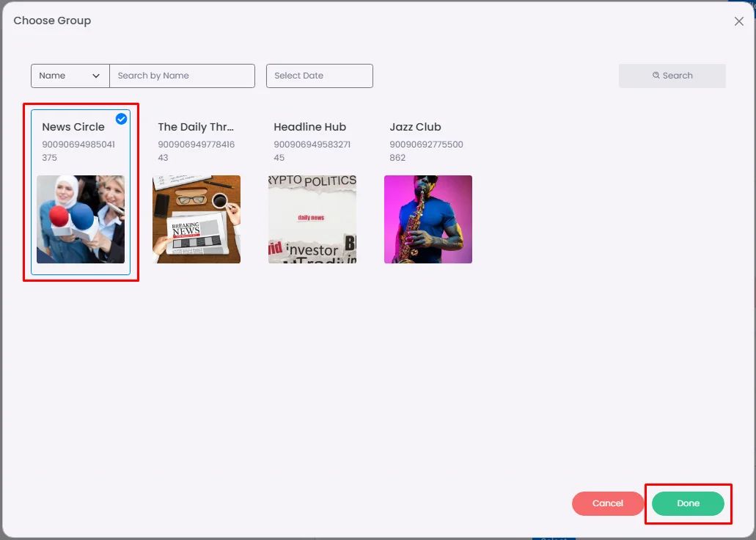The width and height of the screenshot is (756, 540).
Task: Click the magnifier icon in Search button
Action: tap(656, 76)
